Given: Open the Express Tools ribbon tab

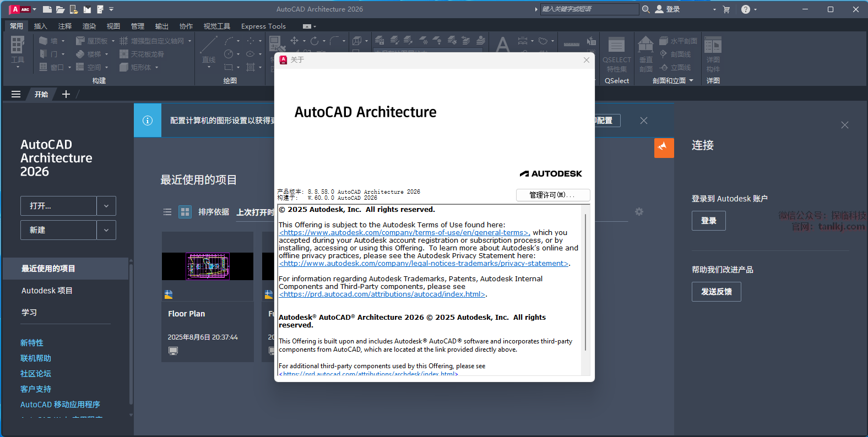Looking at the screenshot, I should click(263, 26).
